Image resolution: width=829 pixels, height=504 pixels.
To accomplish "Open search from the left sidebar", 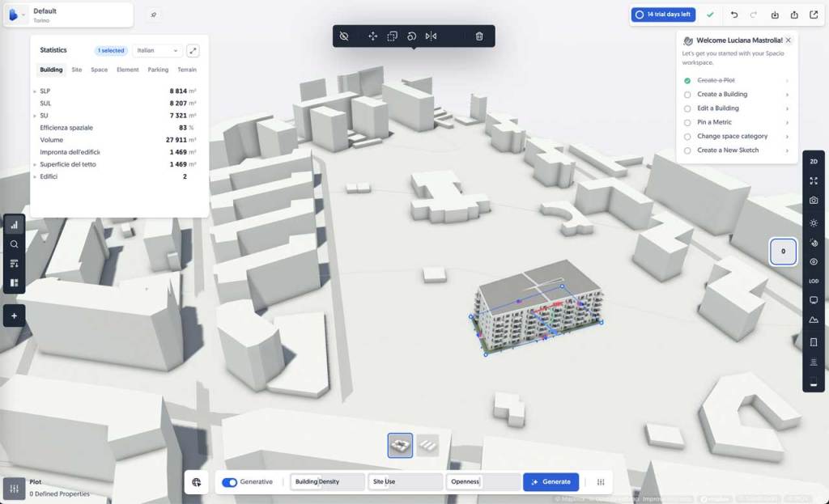I will (x=14, y=244).
